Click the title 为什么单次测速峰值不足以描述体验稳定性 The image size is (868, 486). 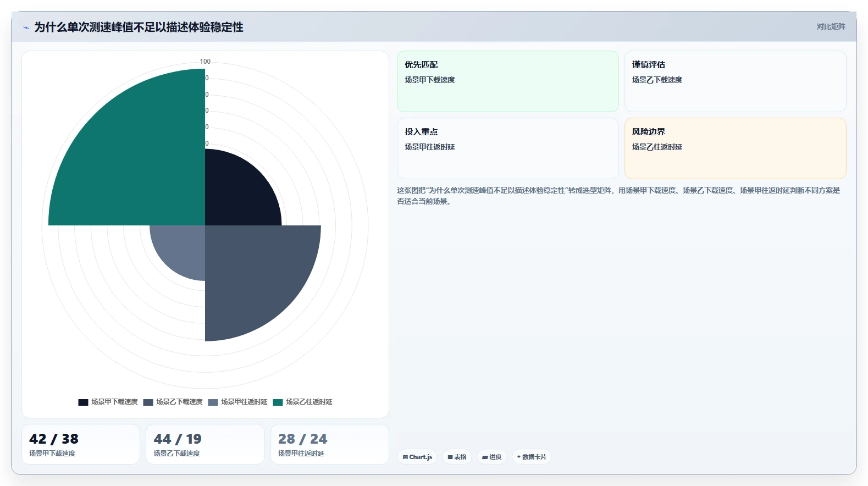point(139,27)
